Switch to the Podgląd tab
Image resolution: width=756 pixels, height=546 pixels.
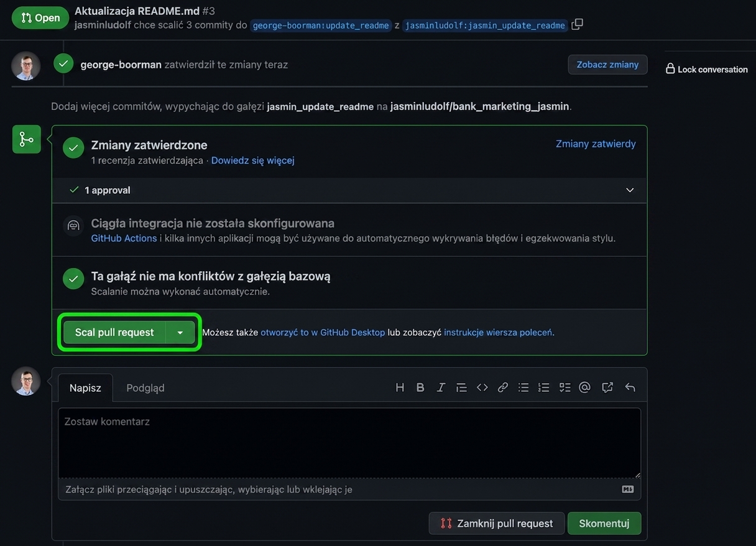tap(145, 387)
